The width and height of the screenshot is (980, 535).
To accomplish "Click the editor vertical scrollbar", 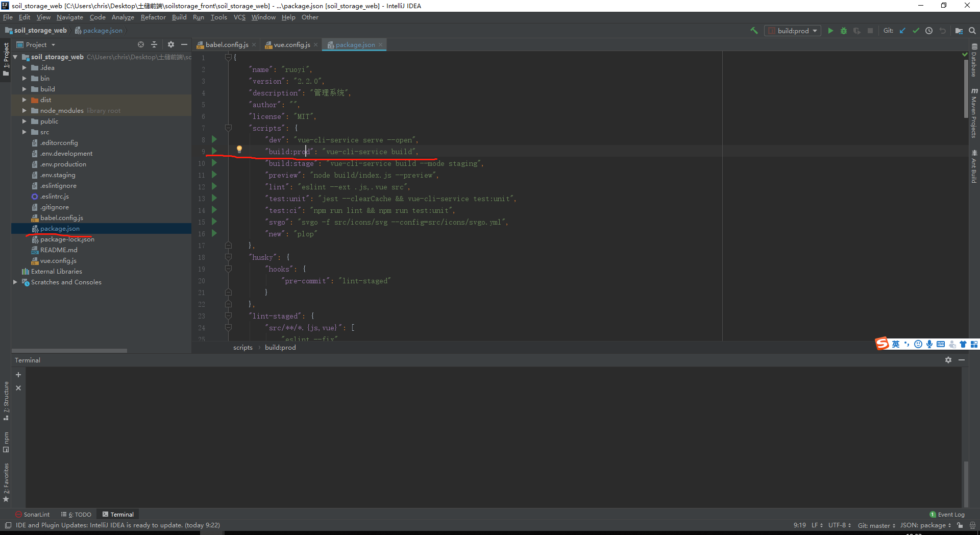I will pos(966,89).
